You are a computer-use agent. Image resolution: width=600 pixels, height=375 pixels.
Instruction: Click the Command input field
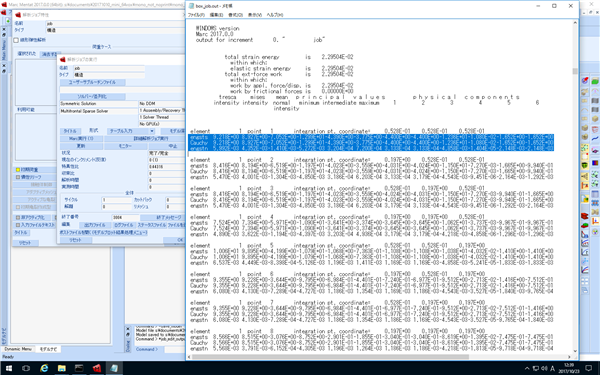[x=174, y=349]
